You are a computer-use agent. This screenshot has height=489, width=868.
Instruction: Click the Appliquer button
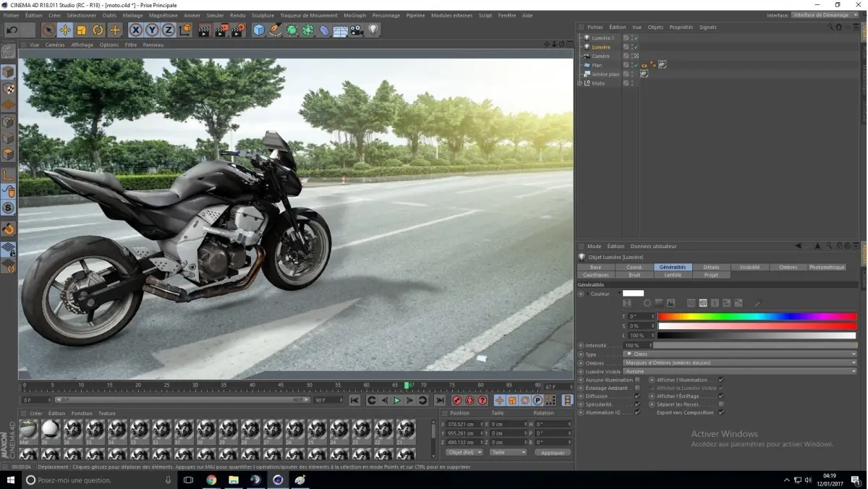point(553,452)
